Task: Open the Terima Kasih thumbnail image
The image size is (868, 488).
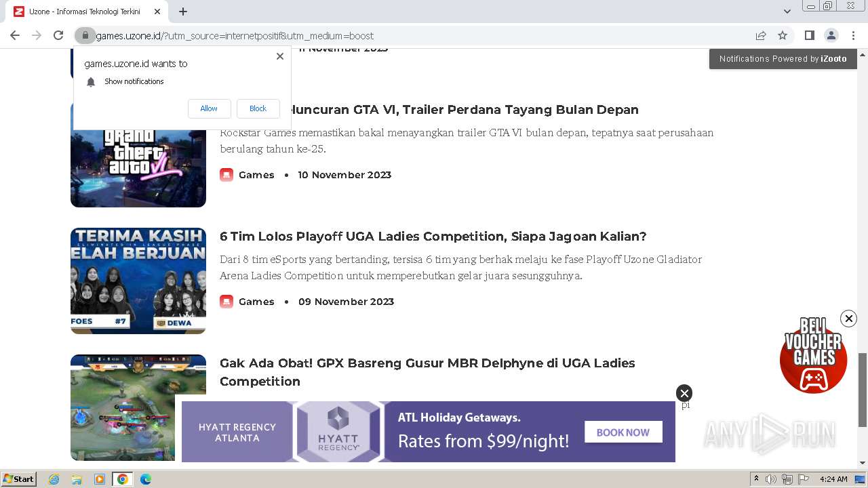Action: click(138, 281)
